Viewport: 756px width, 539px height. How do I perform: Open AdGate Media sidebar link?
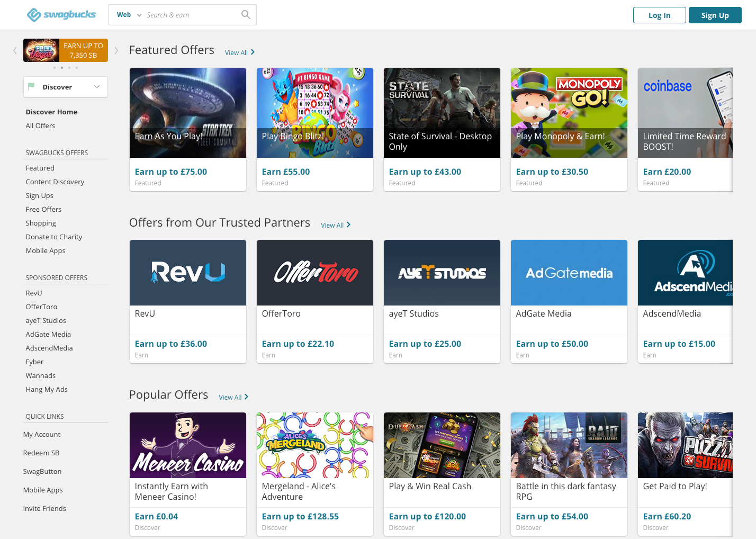[48, 334]
